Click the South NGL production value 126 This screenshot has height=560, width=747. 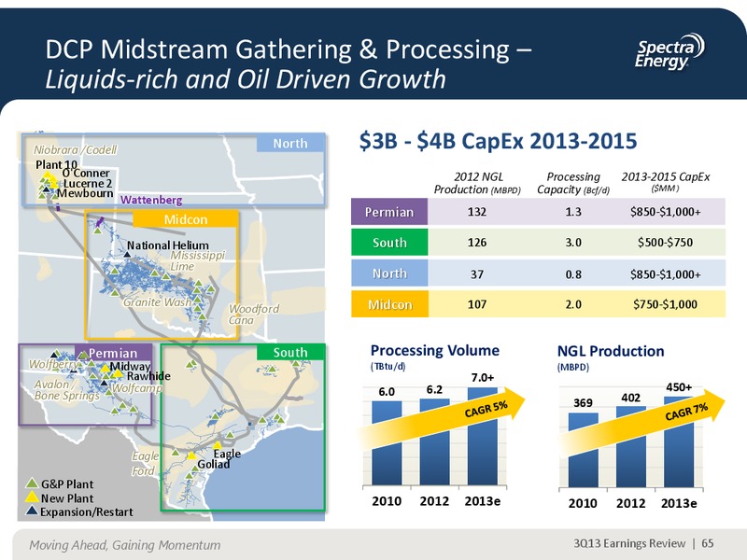pyautogui.click(x=477, y=243)
